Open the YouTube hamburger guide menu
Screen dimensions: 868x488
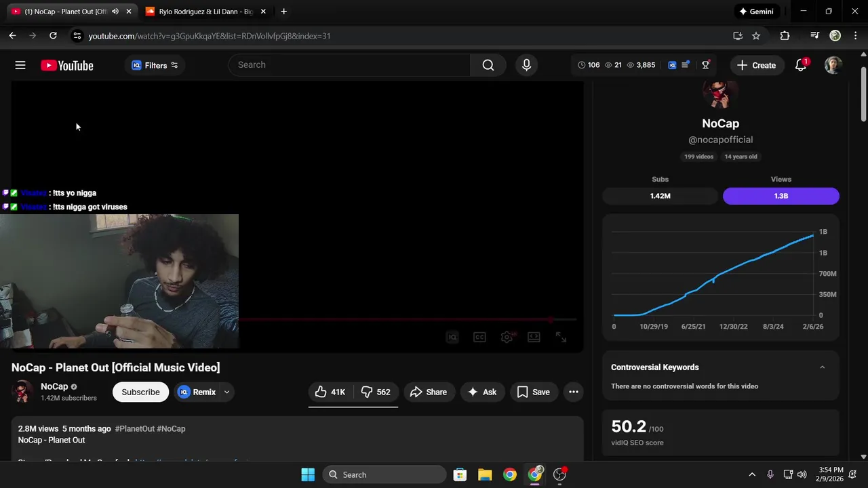click(20, 65)
